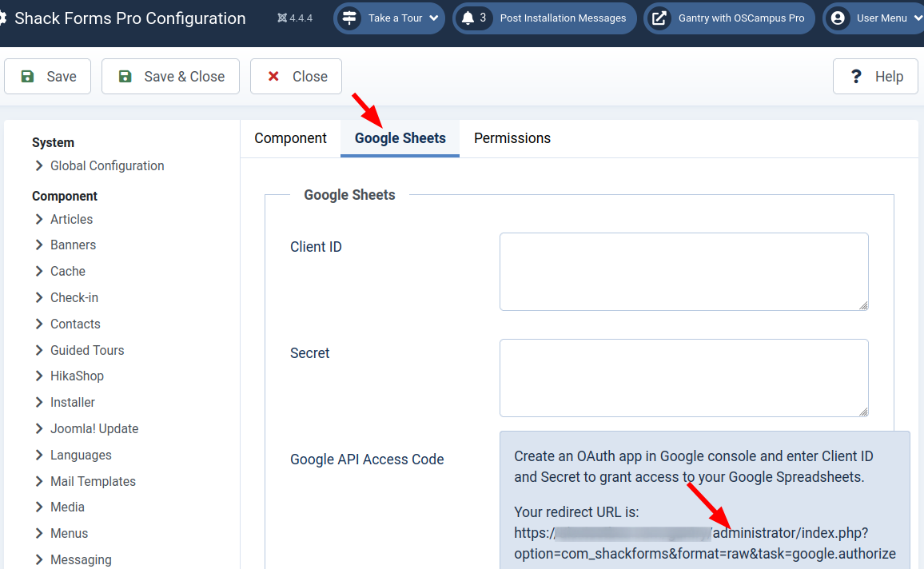This screenshot has height=569, width=924.
Task: Click the question mark icon in Help
Action: [x=856, y=77]
